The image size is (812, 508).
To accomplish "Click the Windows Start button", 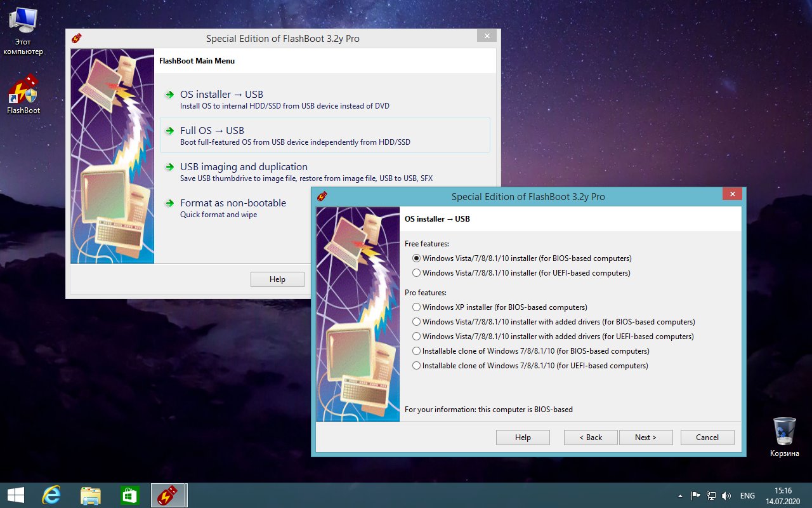I will coord(16,495).
